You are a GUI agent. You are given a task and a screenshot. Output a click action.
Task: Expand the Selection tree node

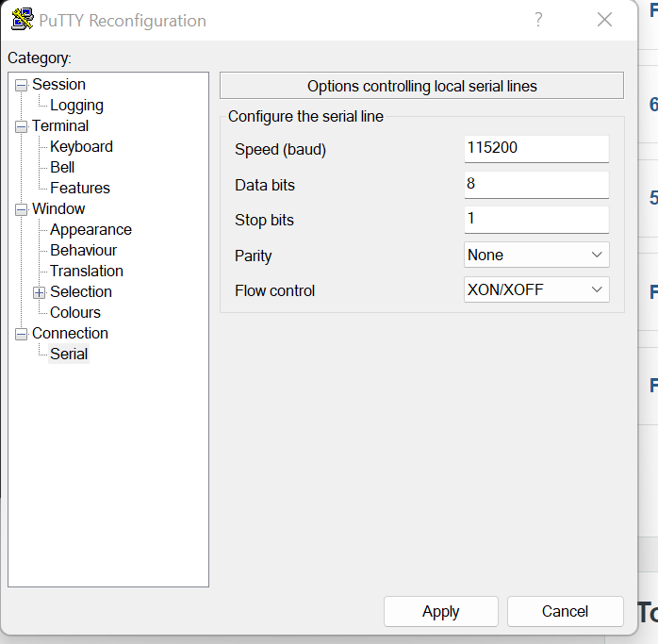tap(39, 292)
